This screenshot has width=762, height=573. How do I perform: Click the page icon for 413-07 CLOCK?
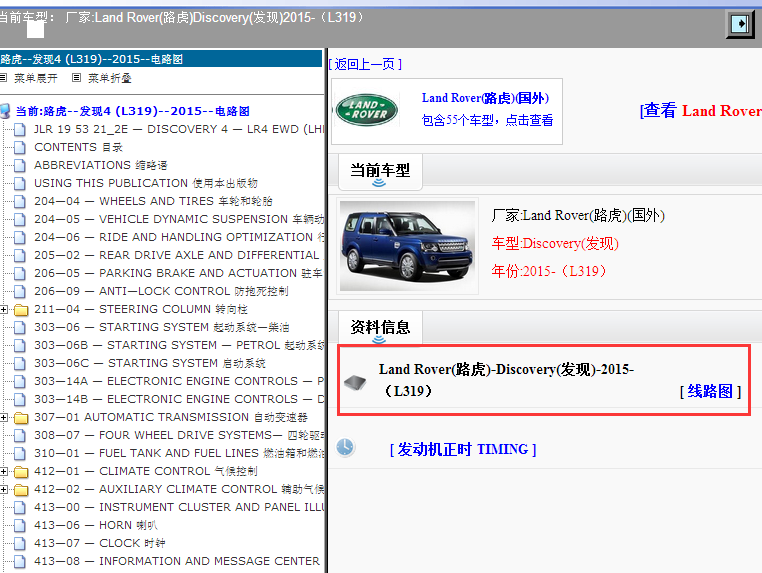[x=20, y=543]
